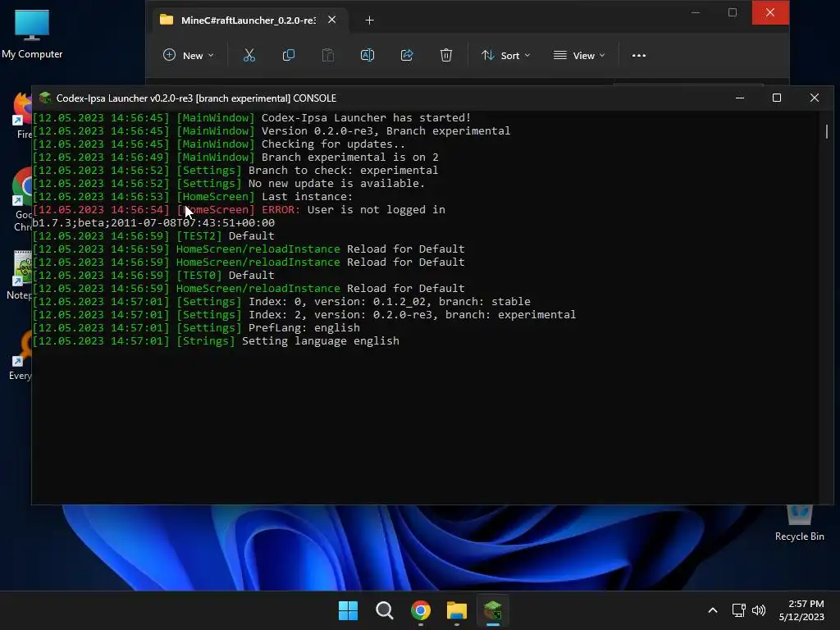Image resolution: width=840 pixels, height=630 pixels.
Task: Click the volume speaker icon in the tray
Action: click(x=759, y=610)
